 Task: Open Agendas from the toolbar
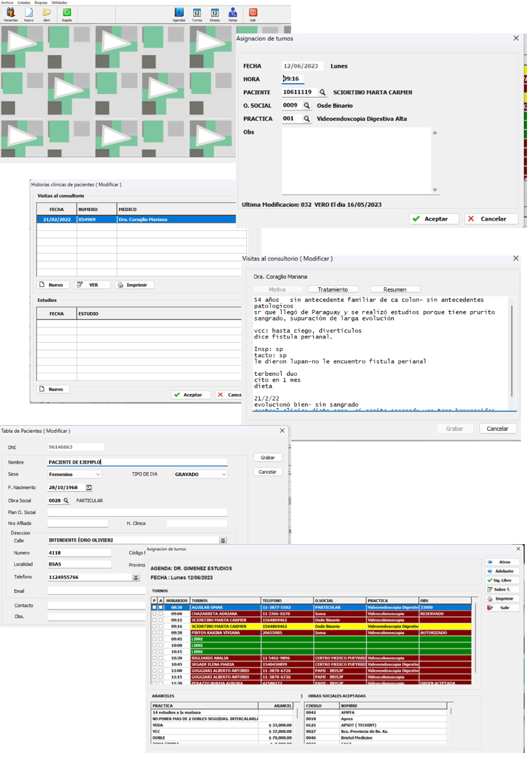(179, 13)
